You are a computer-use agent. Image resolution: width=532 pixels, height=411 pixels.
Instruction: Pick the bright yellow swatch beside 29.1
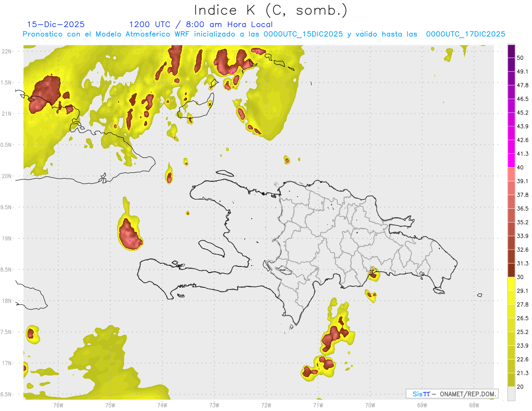(511, 284)
